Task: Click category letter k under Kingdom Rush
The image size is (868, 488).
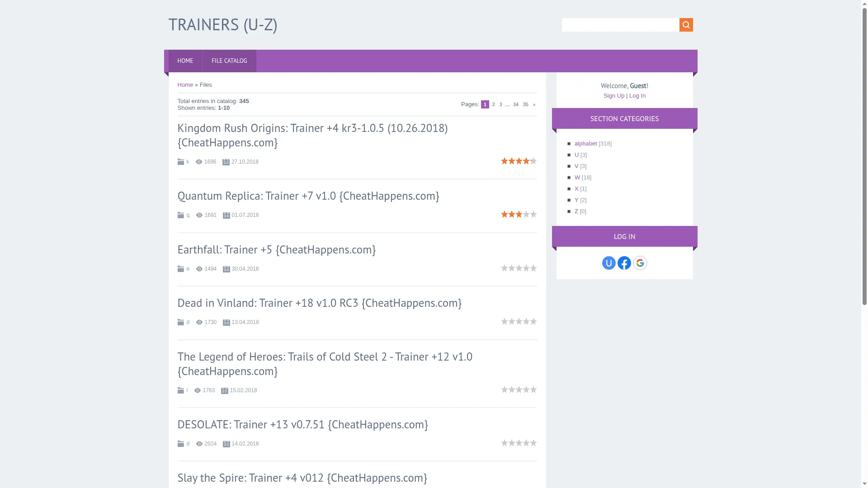Action: pos(188,162)
